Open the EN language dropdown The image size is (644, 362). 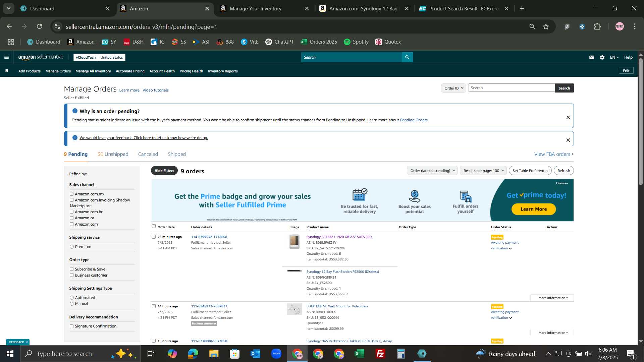614,57
